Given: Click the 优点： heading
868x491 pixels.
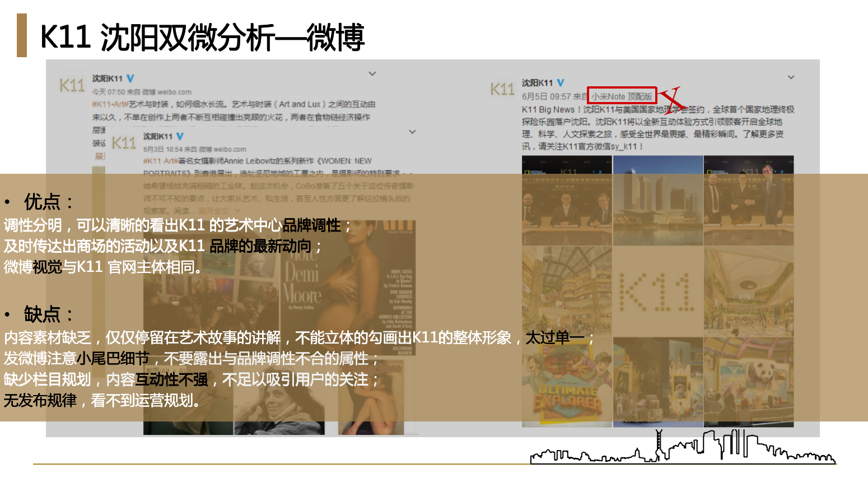Looking at the screenshot, I should tap(49, 202).
